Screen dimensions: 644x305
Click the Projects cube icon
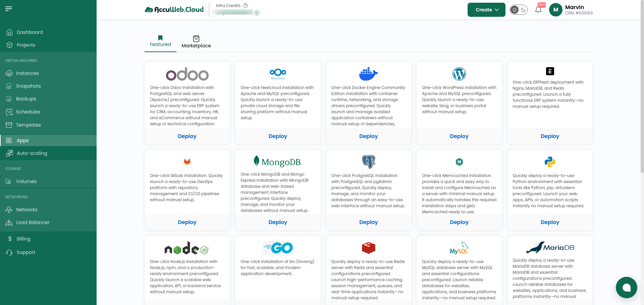point(9,45)
